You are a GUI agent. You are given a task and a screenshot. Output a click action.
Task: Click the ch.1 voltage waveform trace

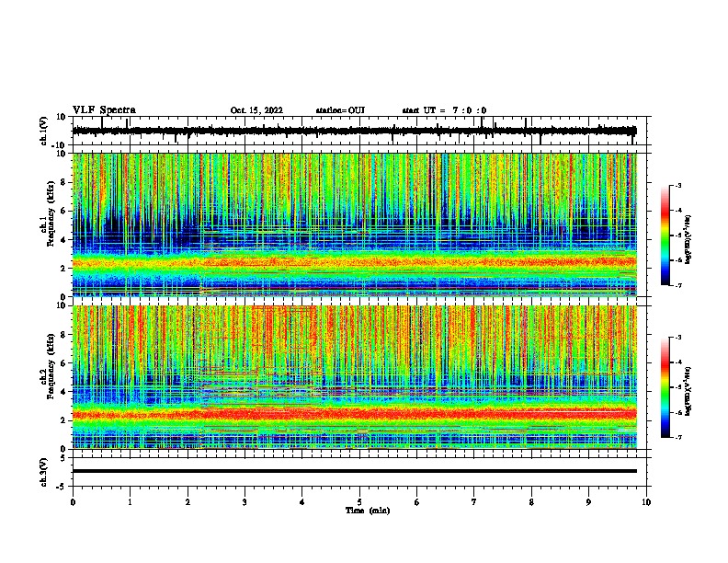coord(354,131)
